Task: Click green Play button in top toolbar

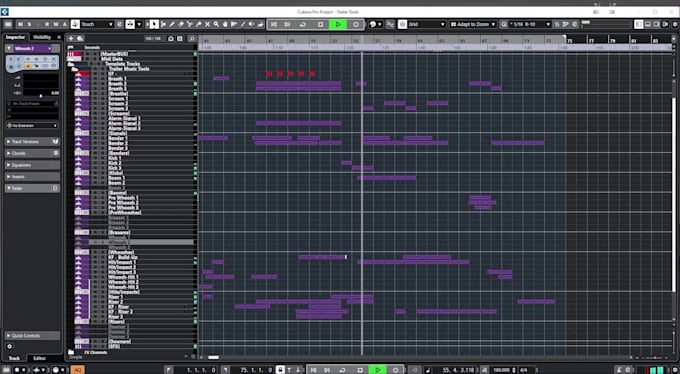Action: (x=338, y=24)
